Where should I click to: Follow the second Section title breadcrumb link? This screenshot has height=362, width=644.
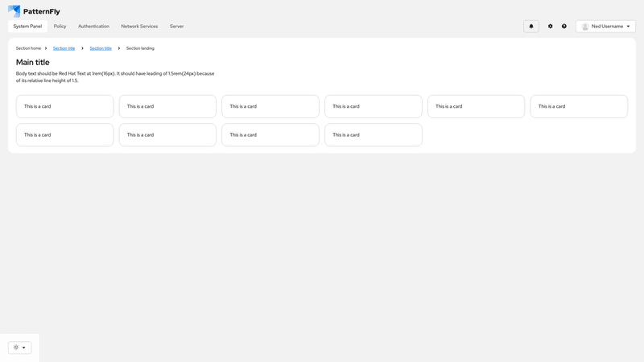(101, 48)
